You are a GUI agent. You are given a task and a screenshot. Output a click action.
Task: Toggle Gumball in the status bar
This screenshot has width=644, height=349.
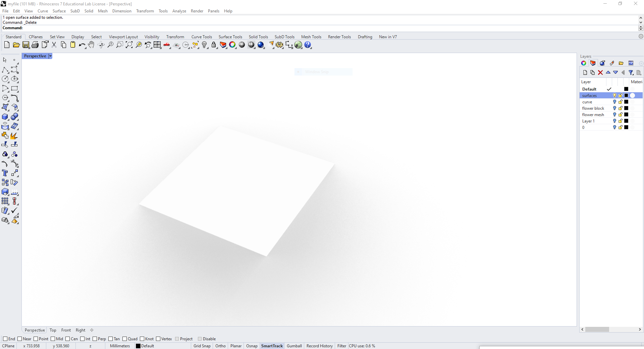[294, 346]
